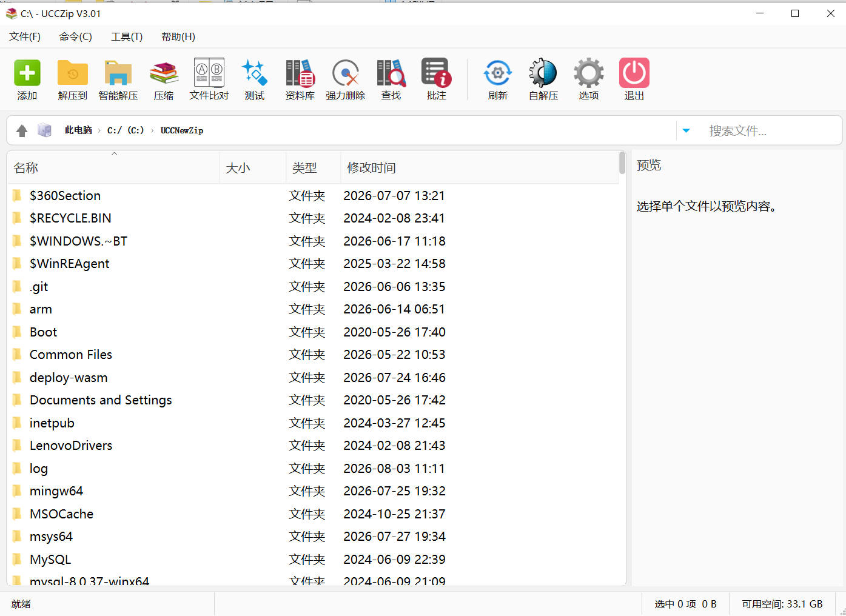Click C:/ (C:) breadcrumb segment
The image size is (846, 616).
(x=126, y=130)
